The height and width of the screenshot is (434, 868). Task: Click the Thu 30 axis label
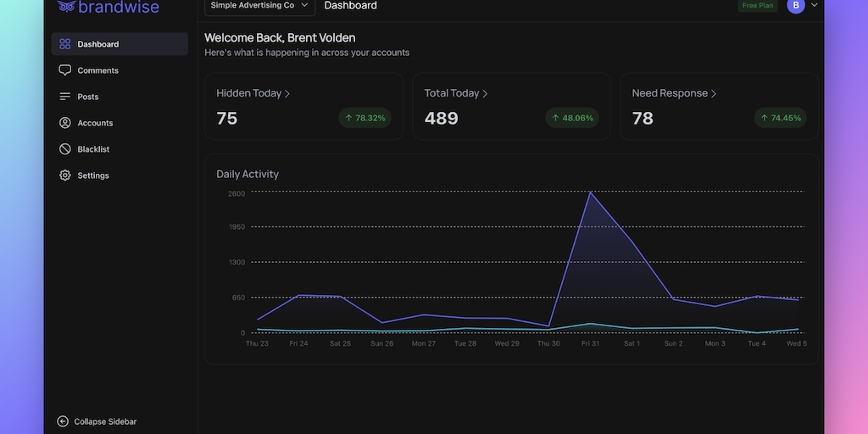point(548,343)
